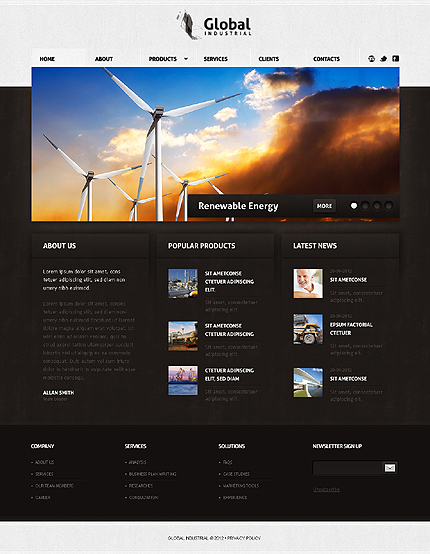Expand the Products dropdown arrow

click(x=186, y=59)
